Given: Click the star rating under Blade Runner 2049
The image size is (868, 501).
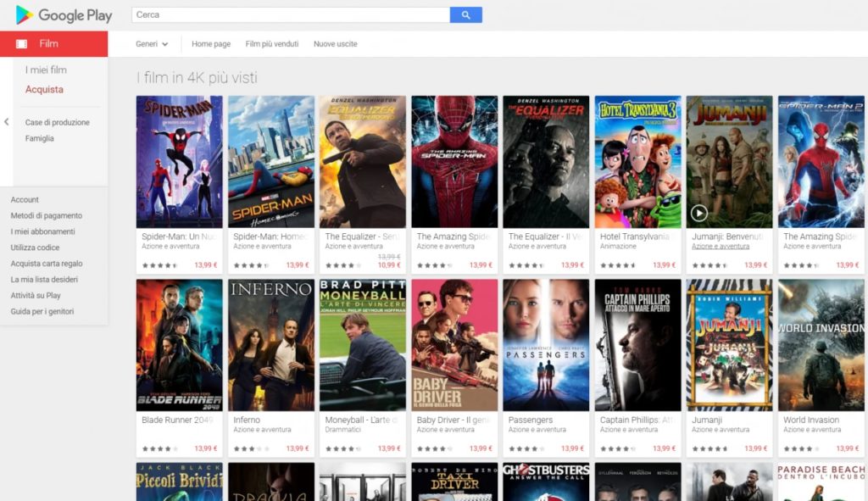Looking at the screenshot, I should coord(160,449).
